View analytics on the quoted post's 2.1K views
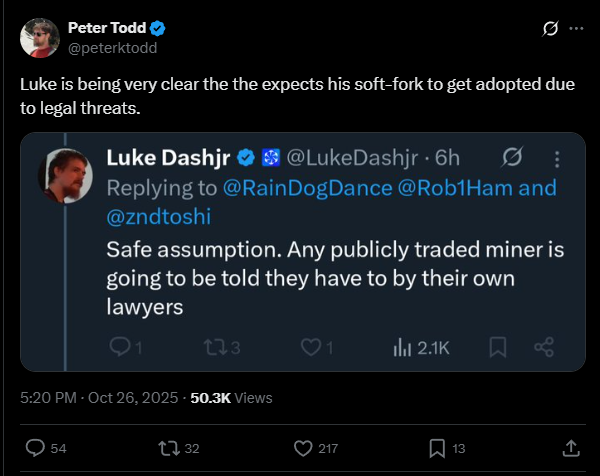Screen dimensions: 600x476 coord(422,347)
